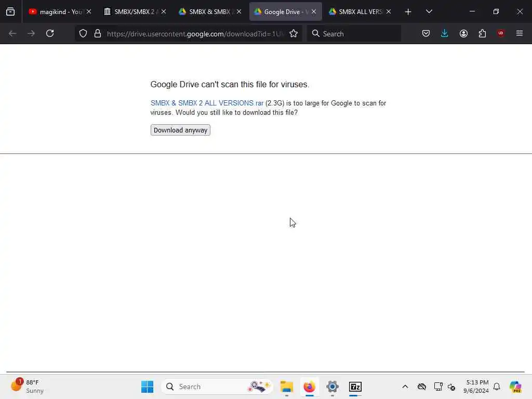
Task: Open the notification bell
Action: click(x=497, y=387)
